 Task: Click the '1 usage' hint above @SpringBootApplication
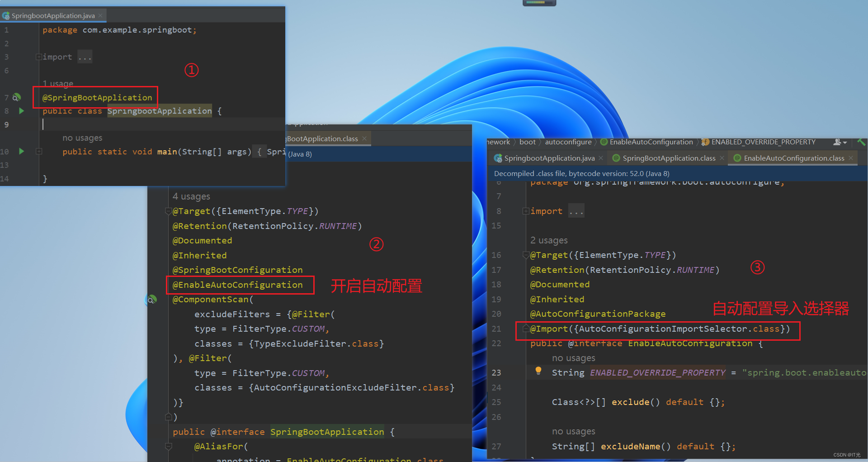(58, 84)
